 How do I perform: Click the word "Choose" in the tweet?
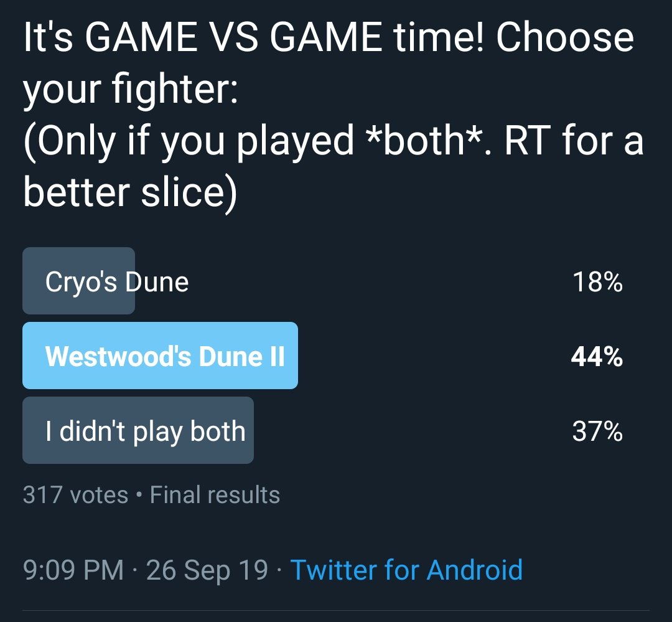[564, 37]
